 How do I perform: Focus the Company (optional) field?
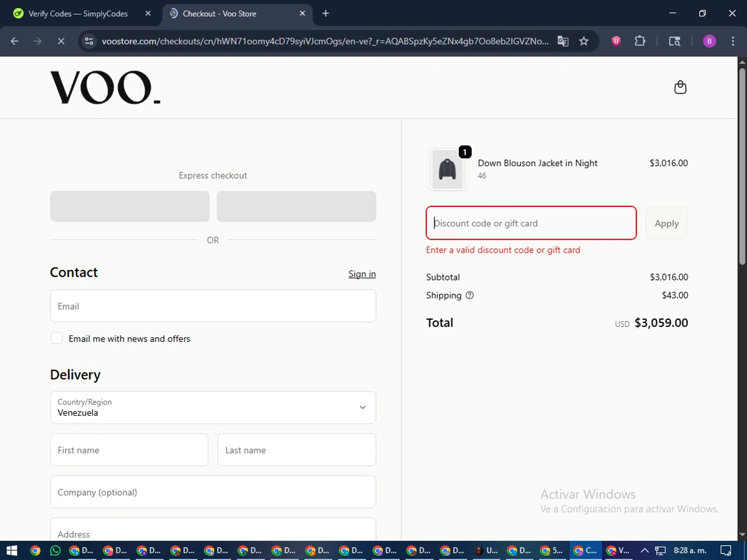[213, 492]
